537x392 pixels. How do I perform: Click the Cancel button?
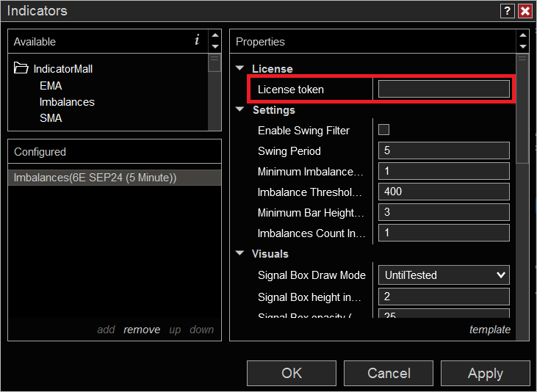pos(389,373)
